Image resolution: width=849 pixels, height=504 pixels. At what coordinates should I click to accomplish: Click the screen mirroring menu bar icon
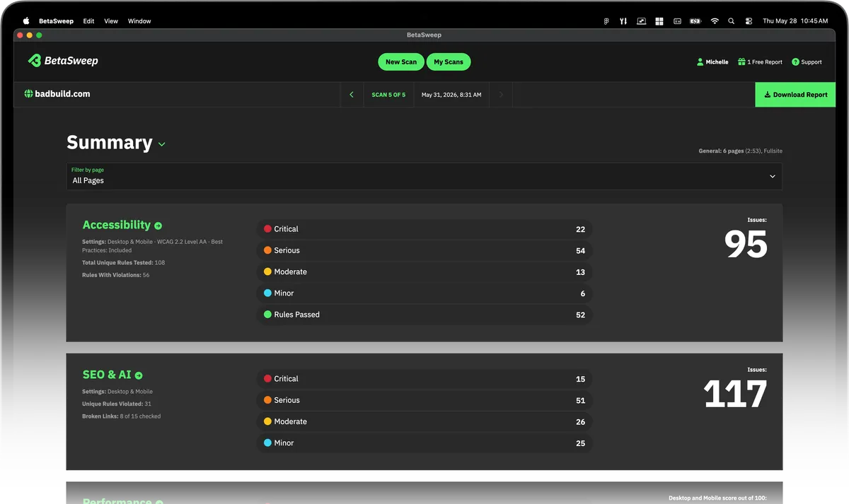(642, 21)
